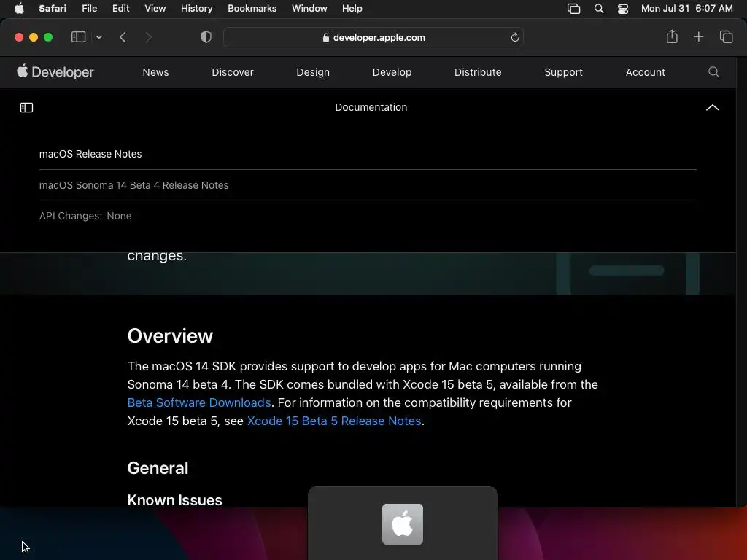
Task: Open the Support section
Action: coord(563,72)
